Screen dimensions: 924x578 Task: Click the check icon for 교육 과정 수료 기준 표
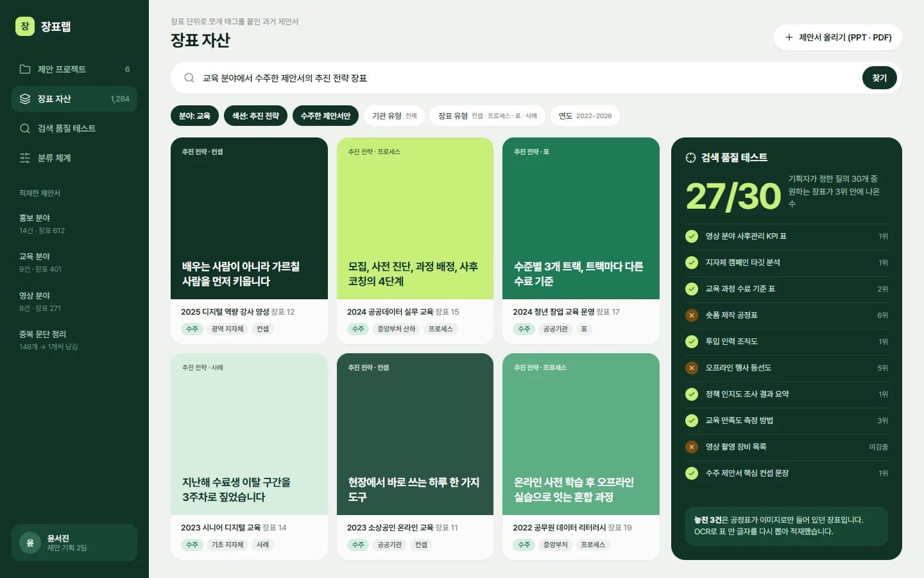tap(692, 289)
